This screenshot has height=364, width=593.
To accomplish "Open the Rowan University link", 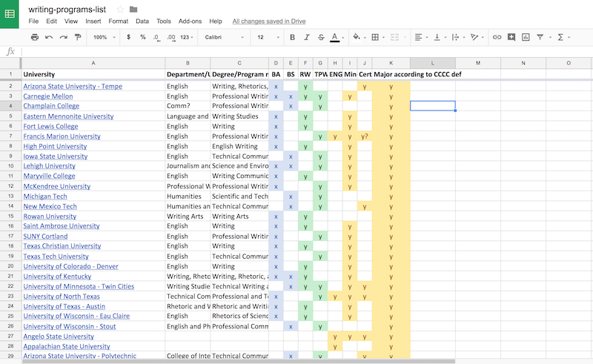I will 50,216.
